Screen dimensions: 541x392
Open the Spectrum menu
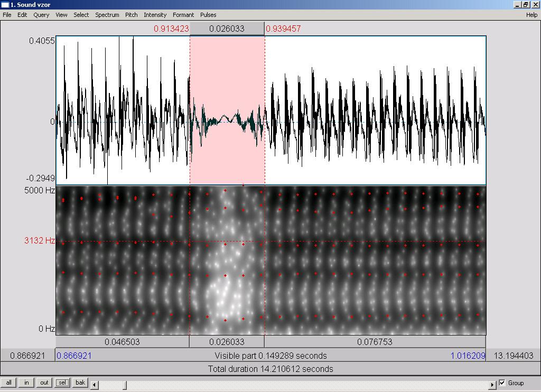pos(107,15)
